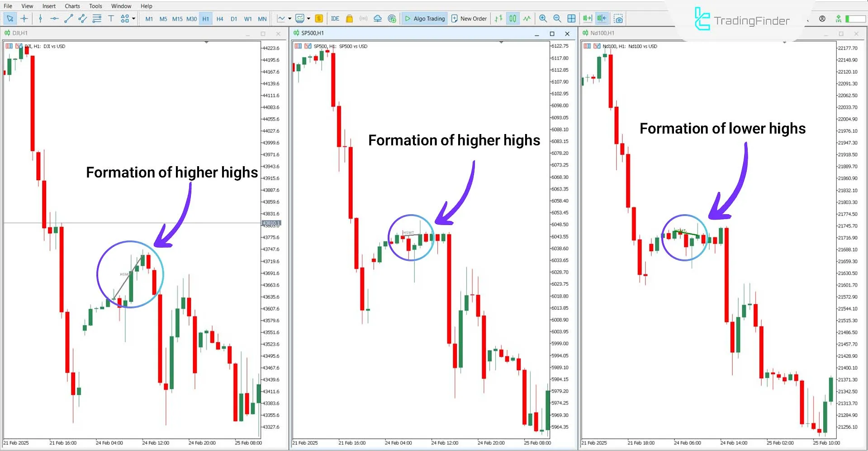Viewport: 868px width, 451px height.
Task: Select the M15 timeframe
Action: 177,19
